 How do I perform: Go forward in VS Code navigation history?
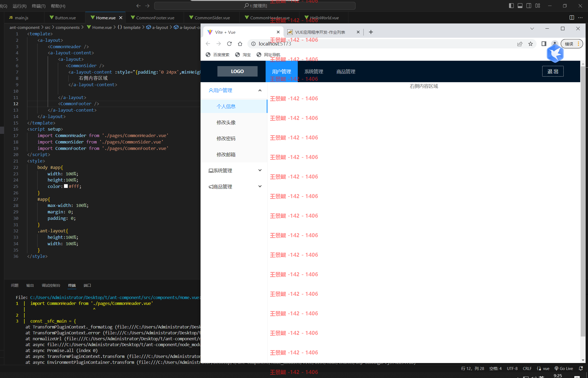(x=147, y=6)
